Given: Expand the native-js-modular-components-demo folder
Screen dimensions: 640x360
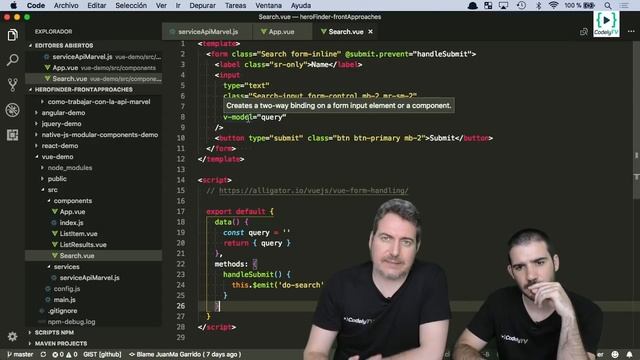Looking at the screenshot, I should tap(100, 135).
